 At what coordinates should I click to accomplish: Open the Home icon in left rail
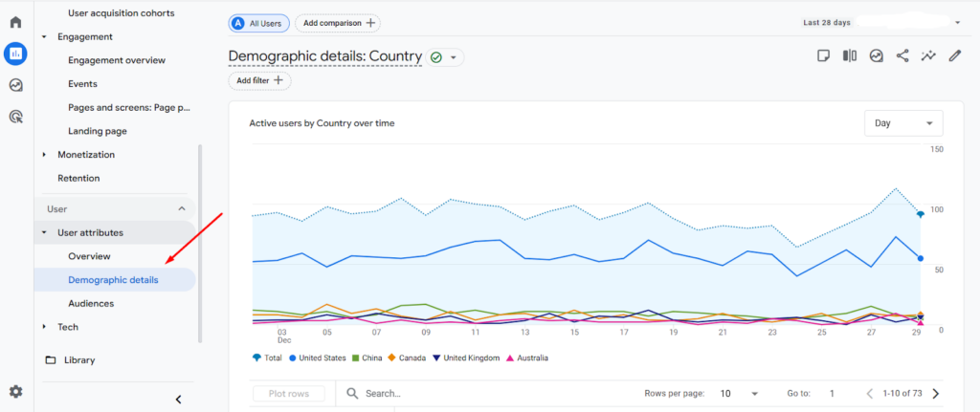(x=15, y=22)
